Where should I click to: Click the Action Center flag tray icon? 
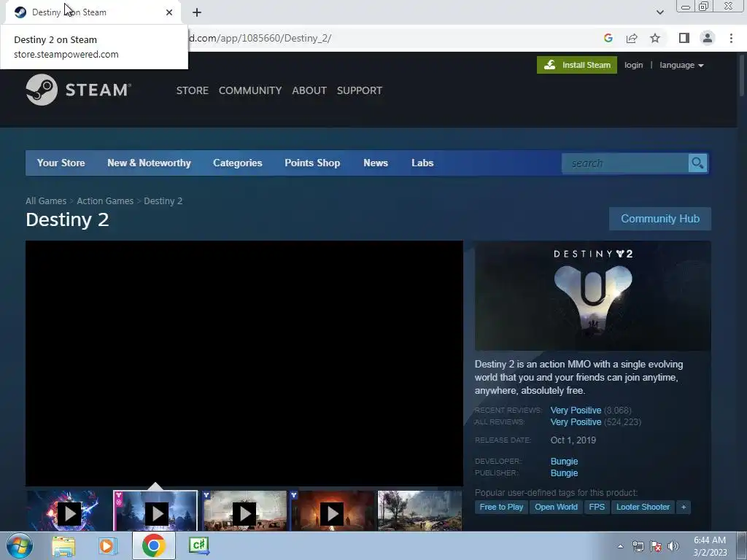click(656, 546)
